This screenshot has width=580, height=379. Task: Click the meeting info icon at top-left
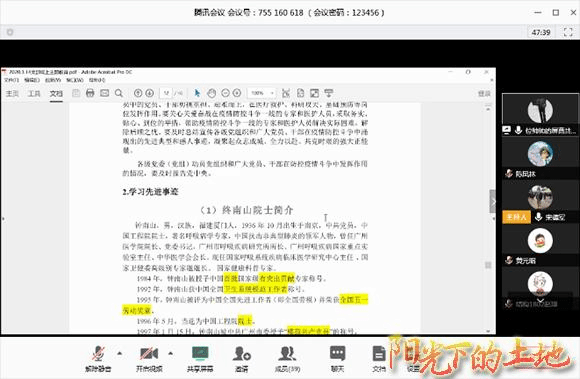(x=10, y=32)
